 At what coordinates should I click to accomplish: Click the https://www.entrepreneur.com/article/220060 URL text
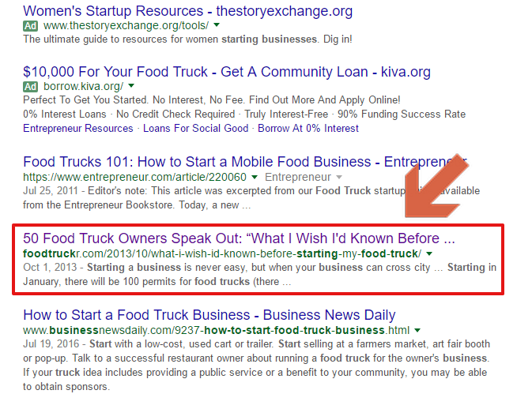(134, 177)
